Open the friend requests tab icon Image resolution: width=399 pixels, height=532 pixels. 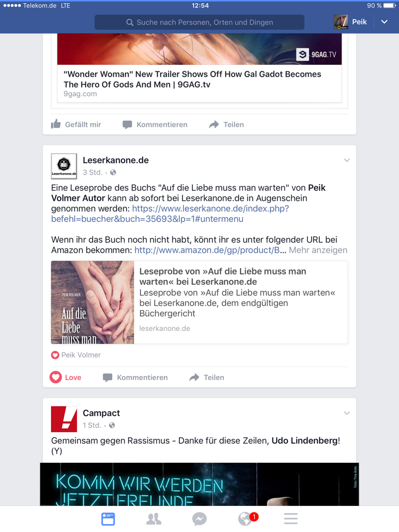pos(154,519)
